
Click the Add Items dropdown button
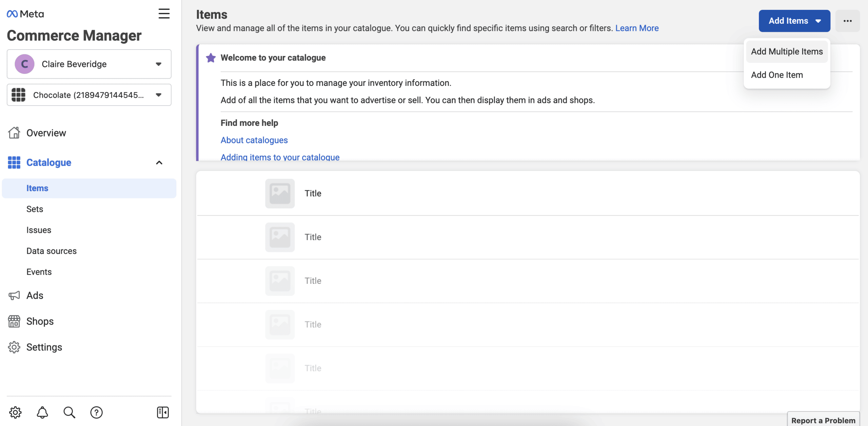(x=794, y=21)
